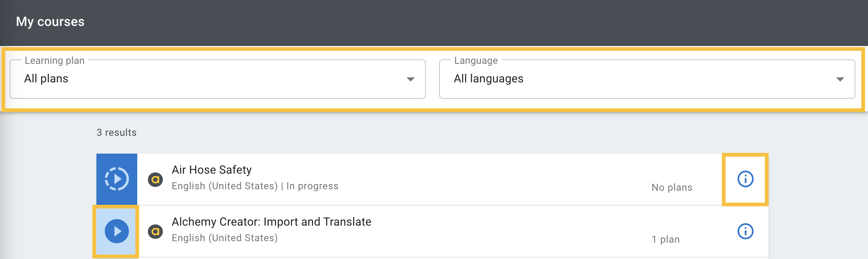Resume the in-progress Air Hose Safety course
The width and height of the screenshot is (868, 259).
tap(116, 179)
